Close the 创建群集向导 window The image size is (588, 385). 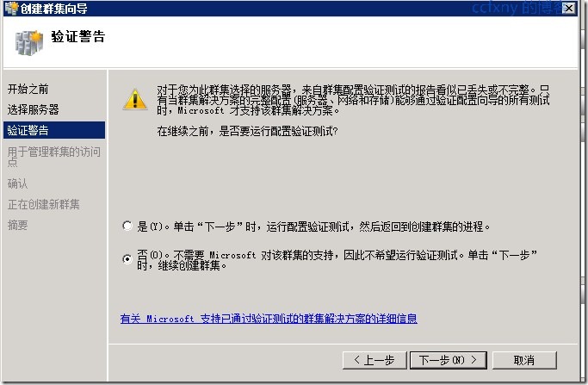568,8
